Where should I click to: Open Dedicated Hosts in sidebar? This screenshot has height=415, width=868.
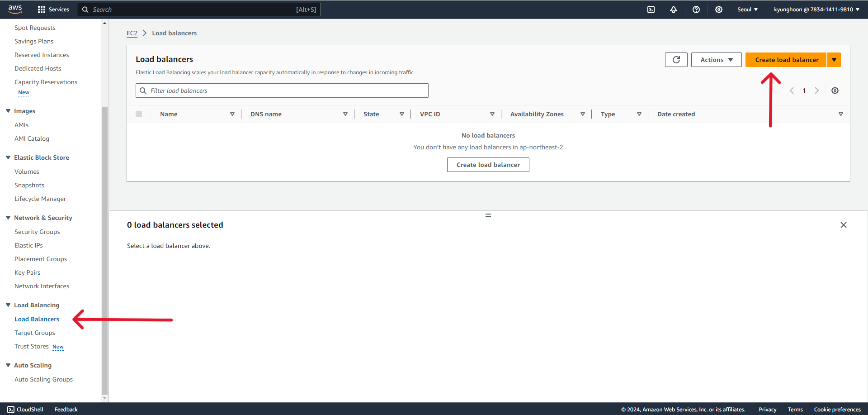pos(38,68)
